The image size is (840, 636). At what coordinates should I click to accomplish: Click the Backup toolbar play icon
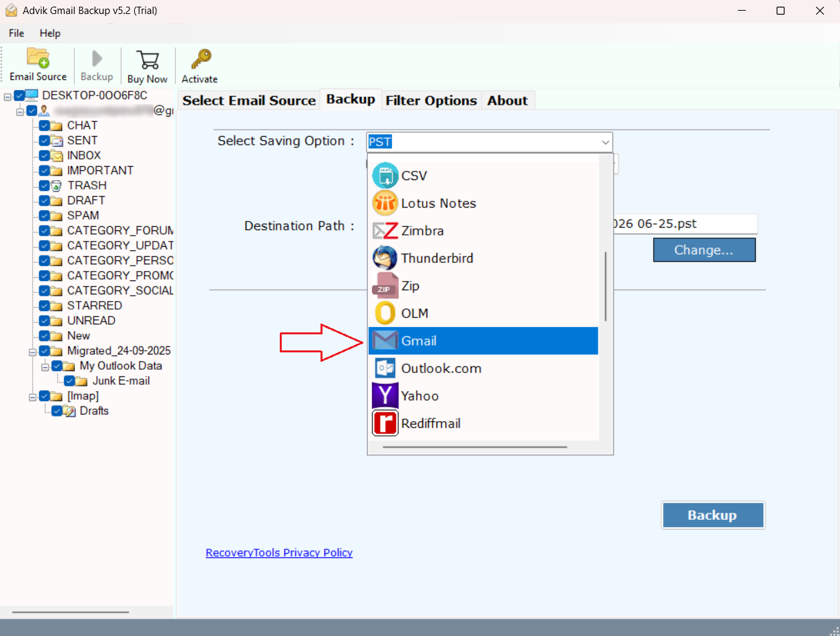pos(97,59)
